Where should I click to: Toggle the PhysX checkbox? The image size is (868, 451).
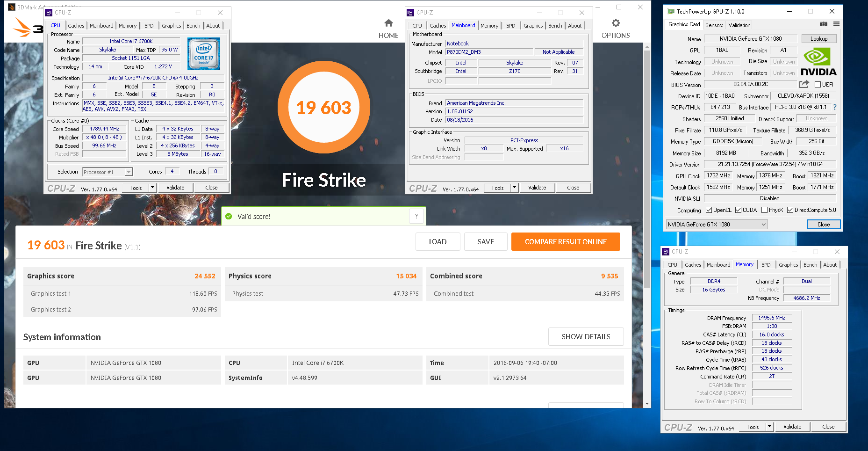pyautogui.click(x=764, y=210)
